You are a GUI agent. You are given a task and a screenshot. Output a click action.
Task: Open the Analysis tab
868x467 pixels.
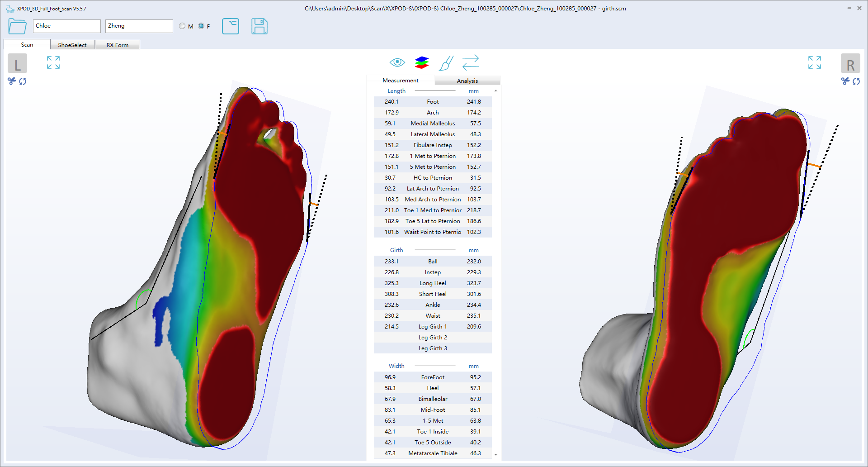(x=467, y=81)
